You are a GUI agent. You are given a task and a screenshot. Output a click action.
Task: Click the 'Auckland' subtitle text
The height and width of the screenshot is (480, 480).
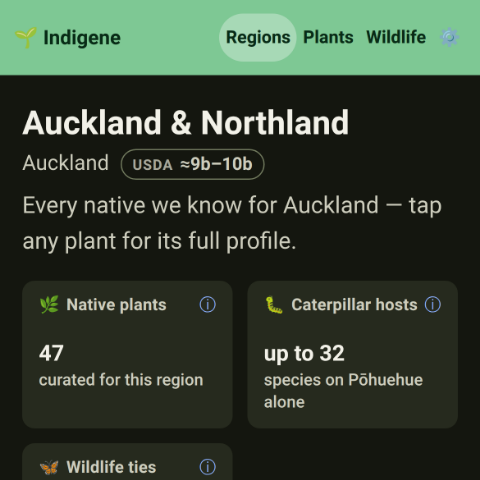[x=66, y=163]
